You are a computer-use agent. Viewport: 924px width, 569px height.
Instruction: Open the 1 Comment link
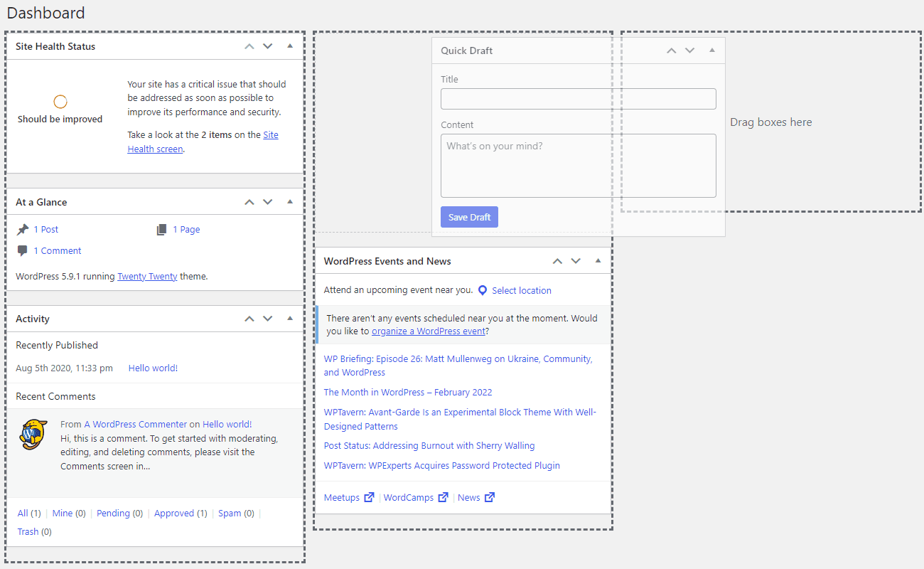pyautogui.click(x=58, y=251)
